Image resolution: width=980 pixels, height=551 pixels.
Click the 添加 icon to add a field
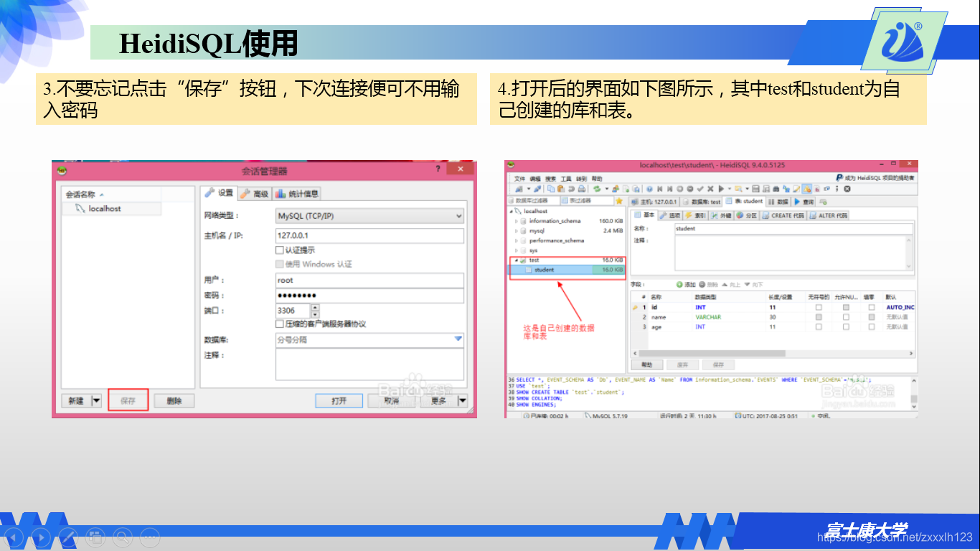click(679, 285)
